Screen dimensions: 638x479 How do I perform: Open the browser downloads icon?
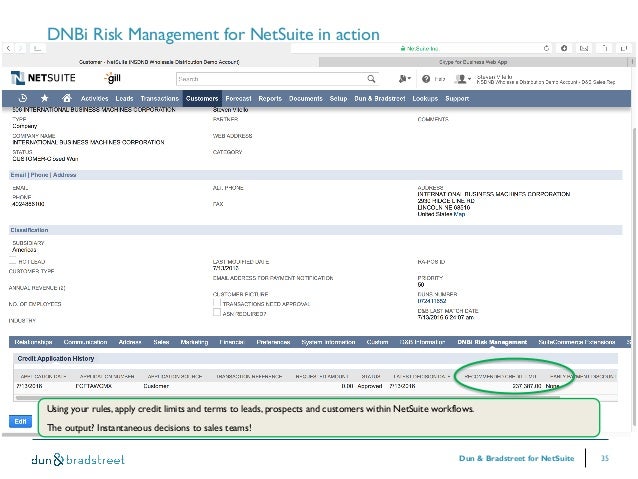click(x=564, y=48)
